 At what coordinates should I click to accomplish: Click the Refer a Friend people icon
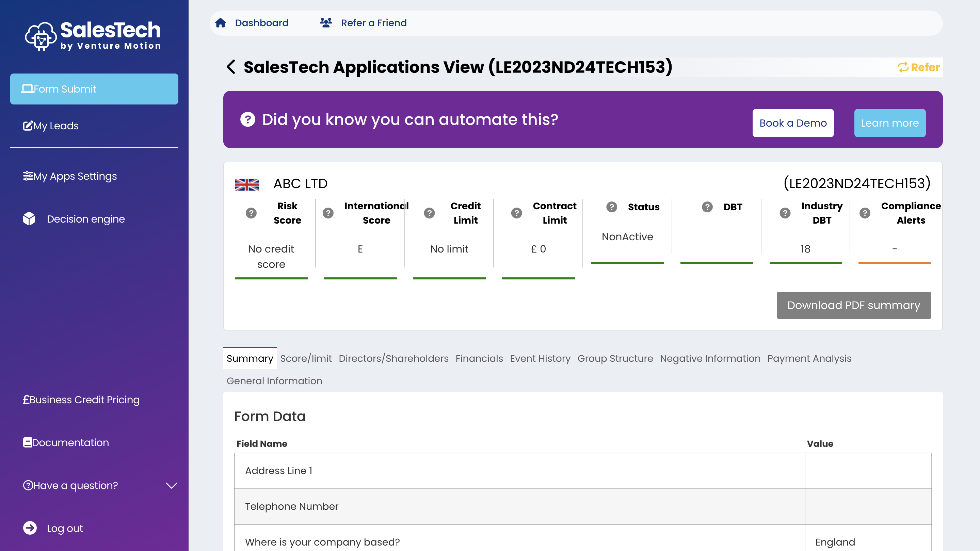point(326,23)
